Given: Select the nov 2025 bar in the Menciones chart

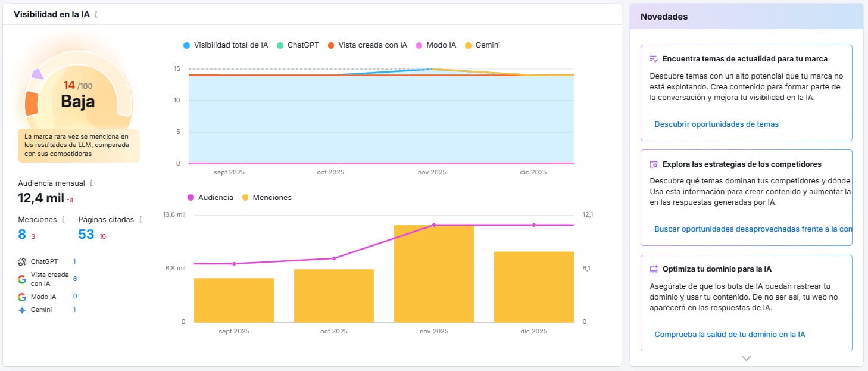Looking at the screenshot, I should click(433, 274).
